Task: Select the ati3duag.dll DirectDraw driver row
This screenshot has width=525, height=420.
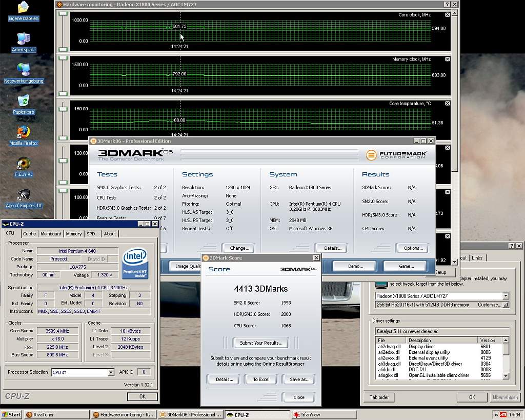Action: (439, 364)
